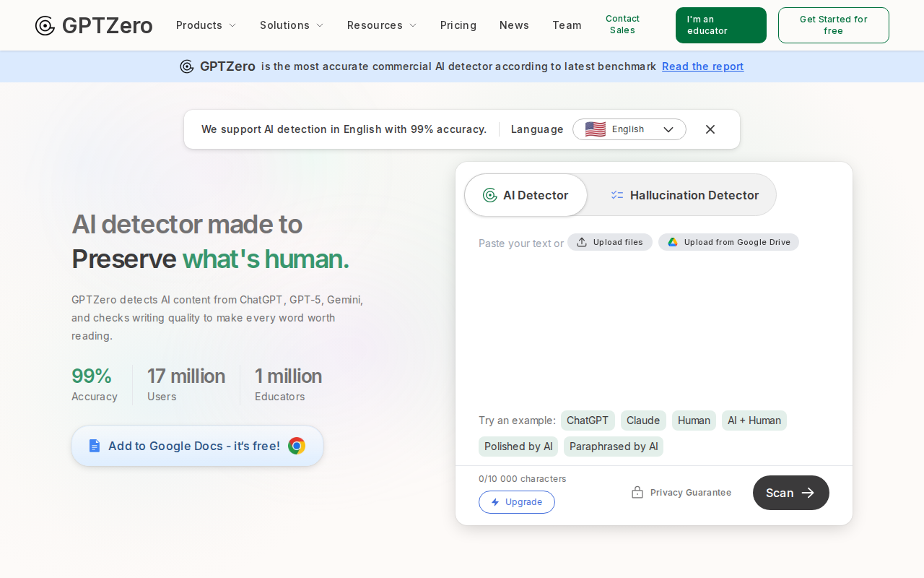Open the Read the report link
The width and height of the screenshot is (924, 578).
(702, 66)
